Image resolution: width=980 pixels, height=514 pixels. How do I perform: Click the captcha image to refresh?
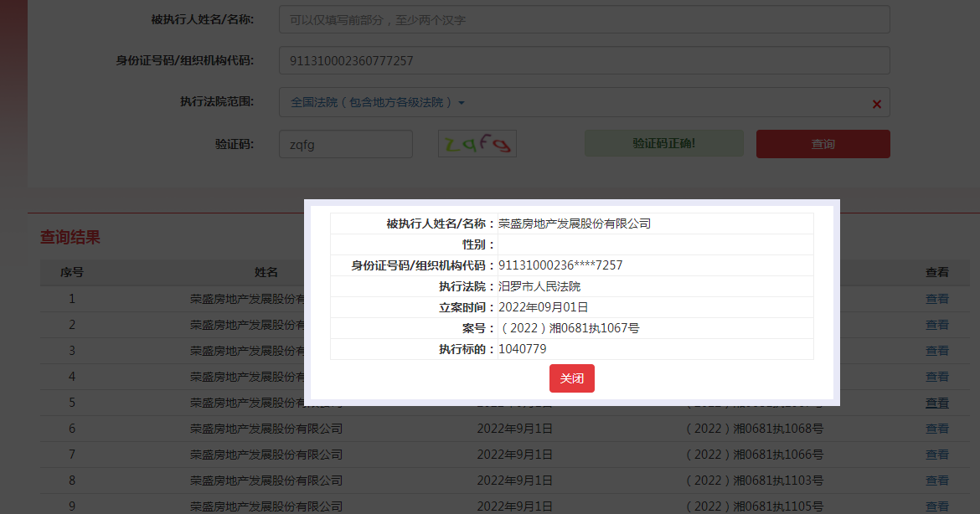pyautogui.click(x=477, y=144)
